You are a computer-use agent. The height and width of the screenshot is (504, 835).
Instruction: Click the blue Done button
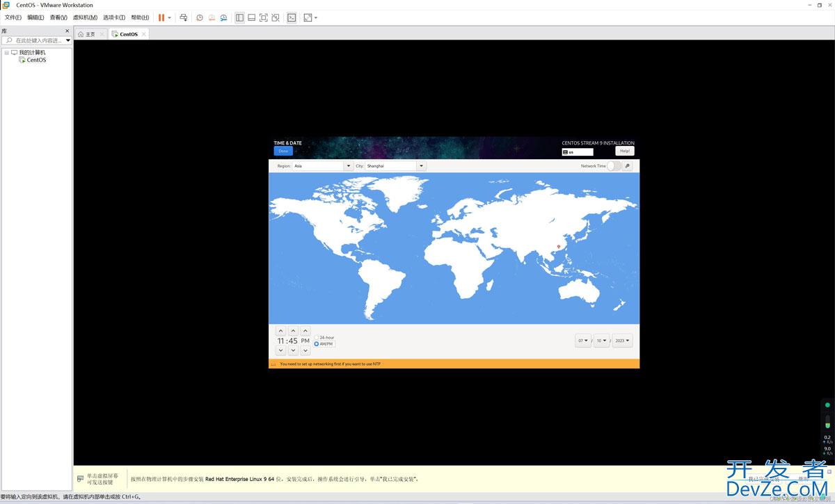(283, 151)
